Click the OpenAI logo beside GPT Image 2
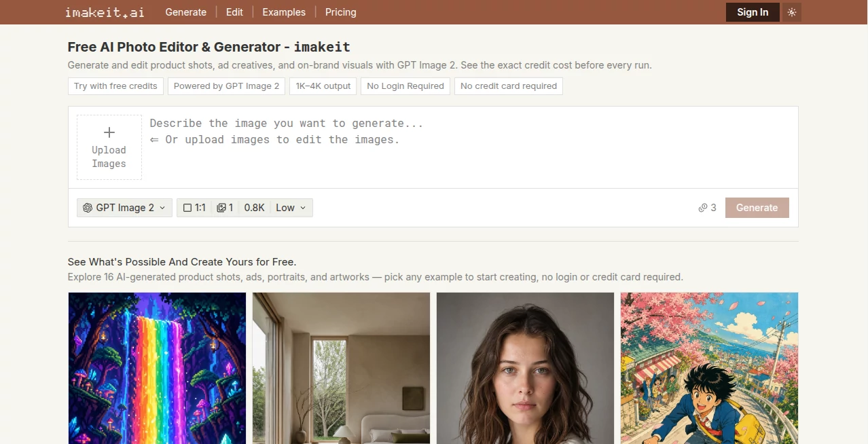The width and height of the screenshot is (868, 444). point(88,208)
